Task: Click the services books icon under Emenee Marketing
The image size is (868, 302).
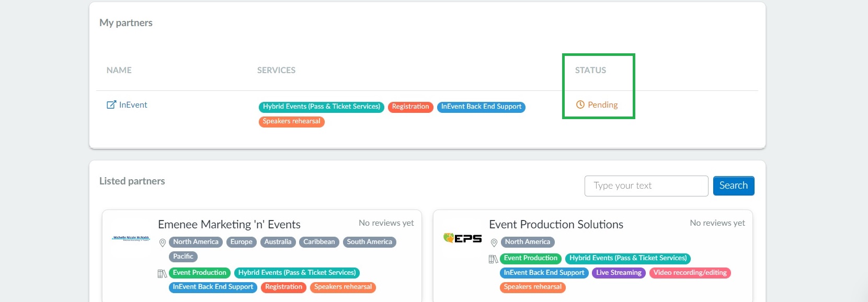Action: (162, 274)
